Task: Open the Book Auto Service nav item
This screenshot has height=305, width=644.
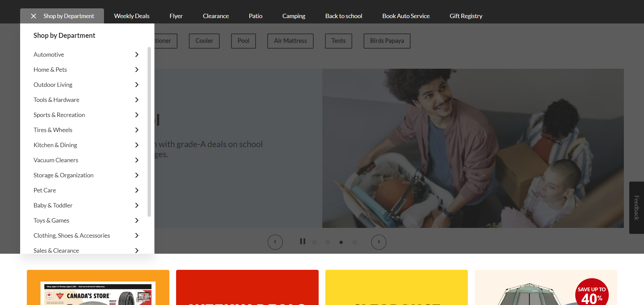Action: click(406, 16)
